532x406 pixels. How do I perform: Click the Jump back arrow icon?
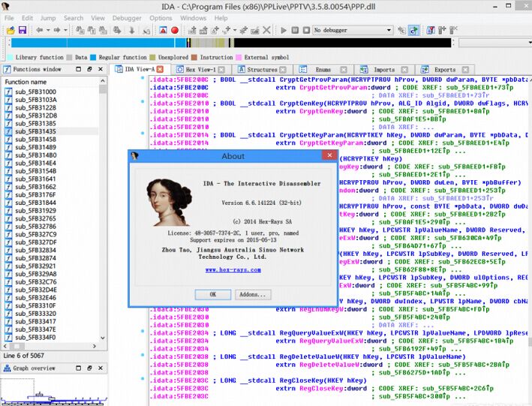pyautogui.click(x=38, y=30)
